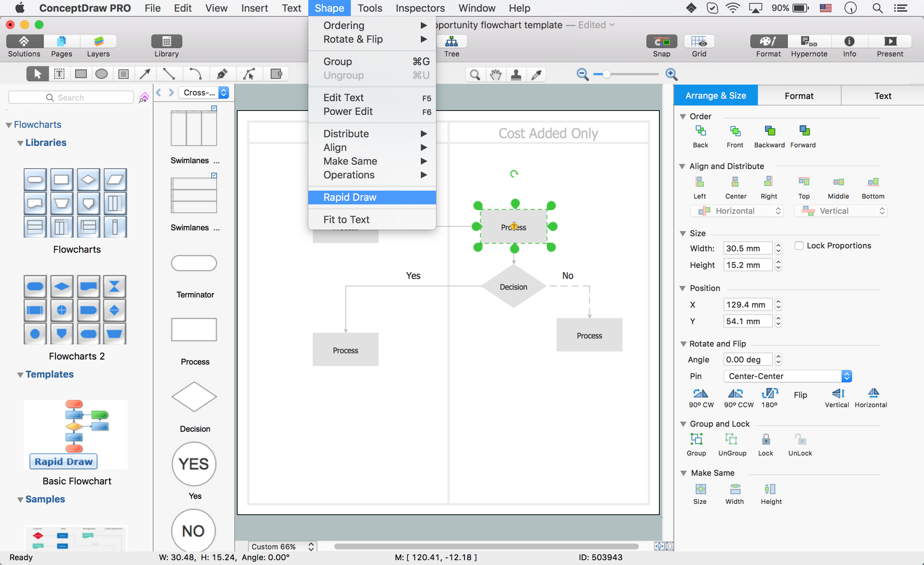Enable Lock Proportions checkbox
The image size is (924, 565).
(x=799, y=245)
